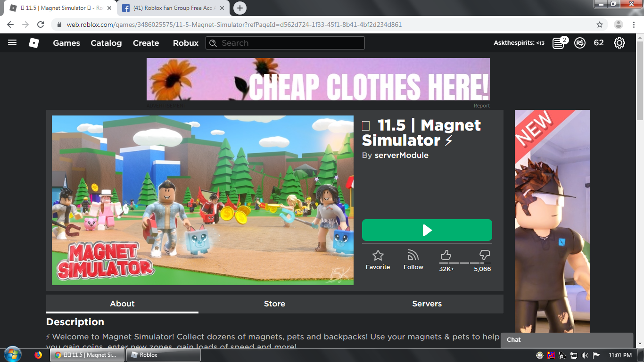
Task: Switch to the Roblox taskbar window button
Action: [x=164, y=355]
